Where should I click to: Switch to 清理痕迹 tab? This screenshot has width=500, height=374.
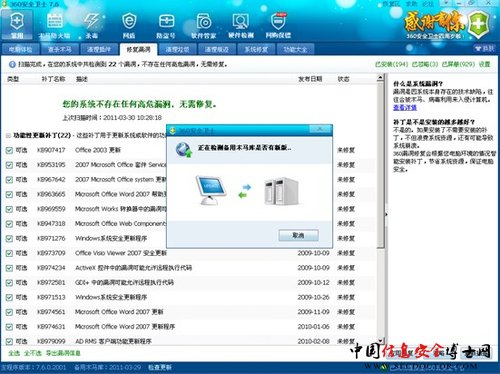pos(217,49)
